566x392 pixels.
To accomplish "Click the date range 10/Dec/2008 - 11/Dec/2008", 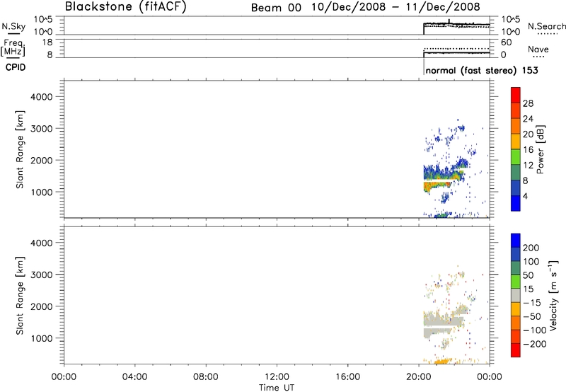I will 396,7.
